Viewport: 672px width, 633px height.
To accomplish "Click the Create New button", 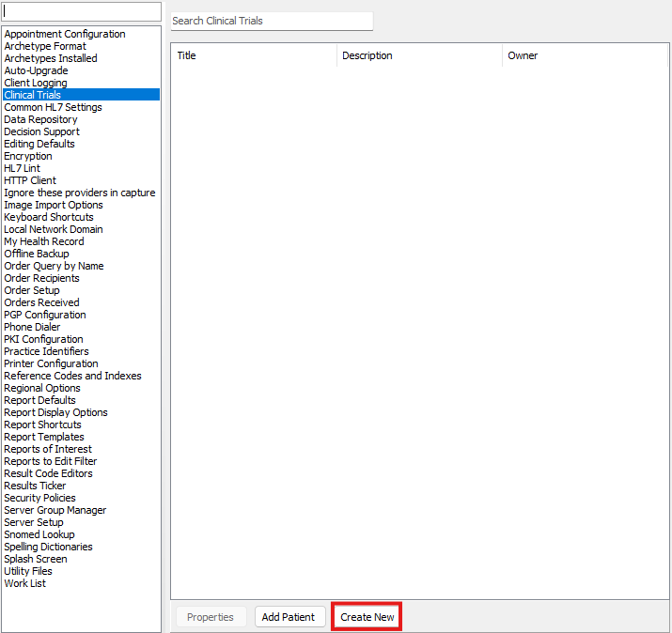I will [x=367, y=617].
